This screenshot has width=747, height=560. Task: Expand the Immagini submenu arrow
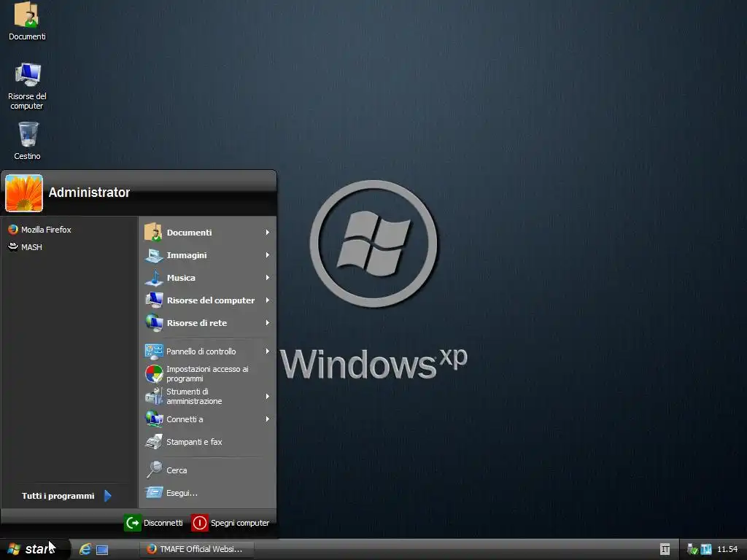267,255
